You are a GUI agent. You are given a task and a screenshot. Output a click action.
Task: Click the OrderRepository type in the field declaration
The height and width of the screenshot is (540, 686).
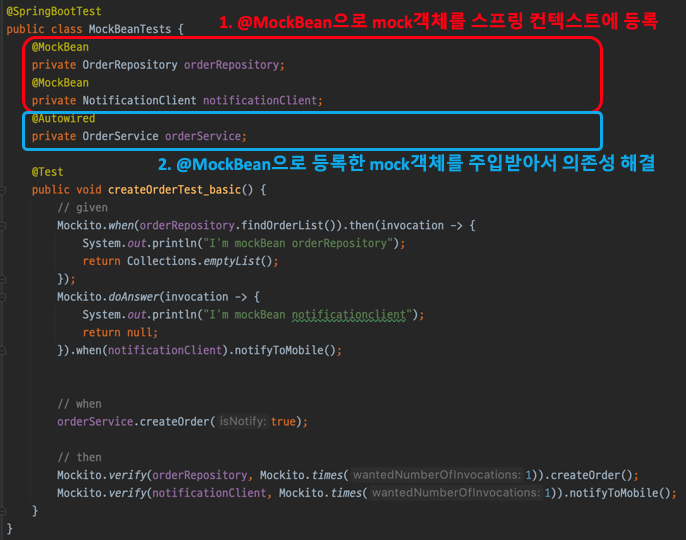click(130, 65)
